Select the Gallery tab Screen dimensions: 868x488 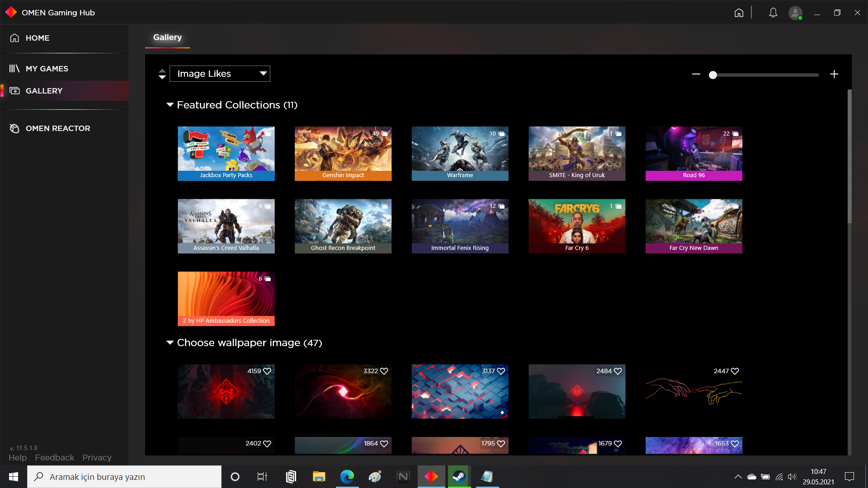pyautogui.click(x=167, y=38)
